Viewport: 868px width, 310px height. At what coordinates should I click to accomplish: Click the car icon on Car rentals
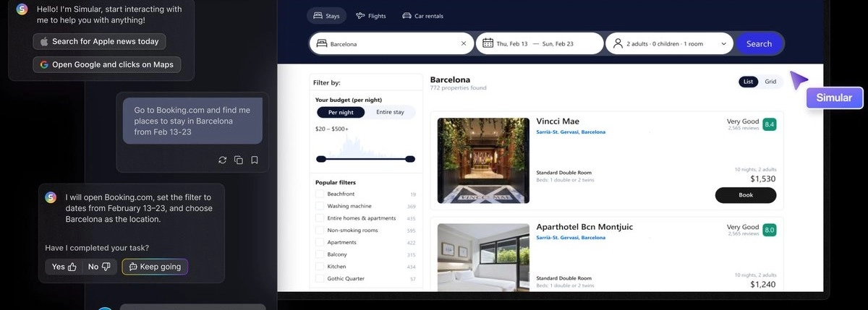pyautogui.click(x=407, y=16)
